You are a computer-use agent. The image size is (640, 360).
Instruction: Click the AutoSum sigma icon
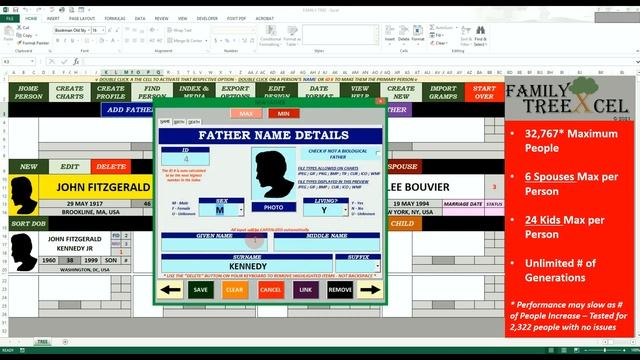(432, 27)
